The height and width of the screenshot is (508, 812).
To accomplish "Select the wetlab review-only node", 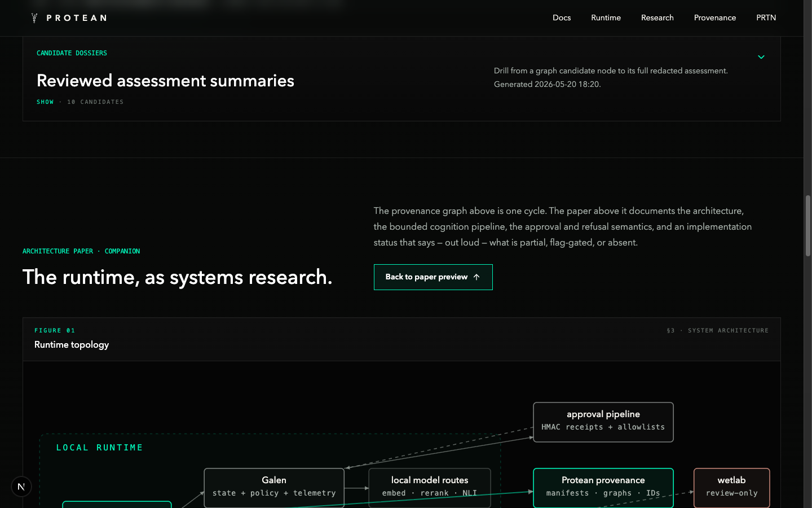I will (731, 488).
